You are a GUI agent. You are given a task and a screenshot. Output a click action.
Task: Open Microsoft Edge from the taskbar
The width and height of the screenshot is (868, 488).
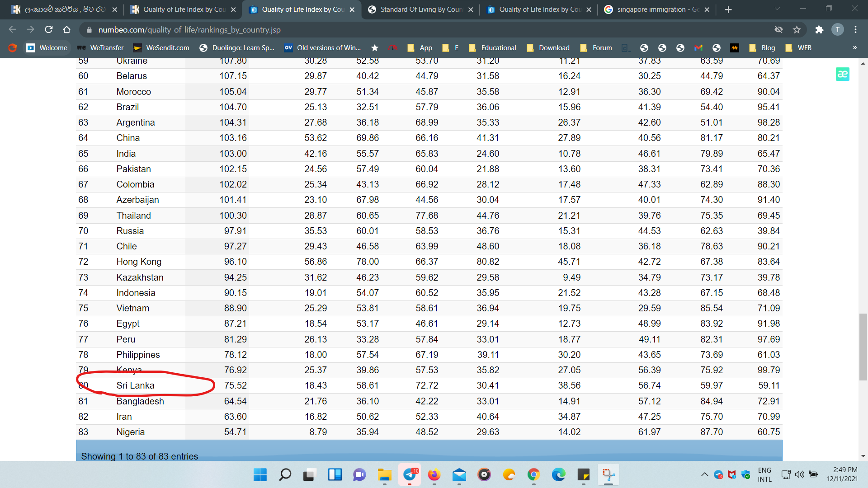click(559, 474)
